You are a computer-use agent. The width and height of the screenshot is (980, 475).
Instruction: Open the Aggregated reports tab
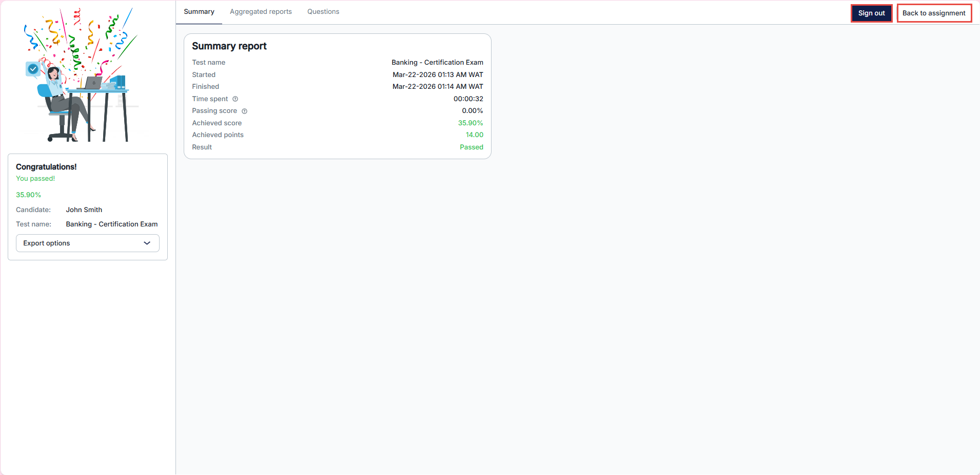[261, 12]
